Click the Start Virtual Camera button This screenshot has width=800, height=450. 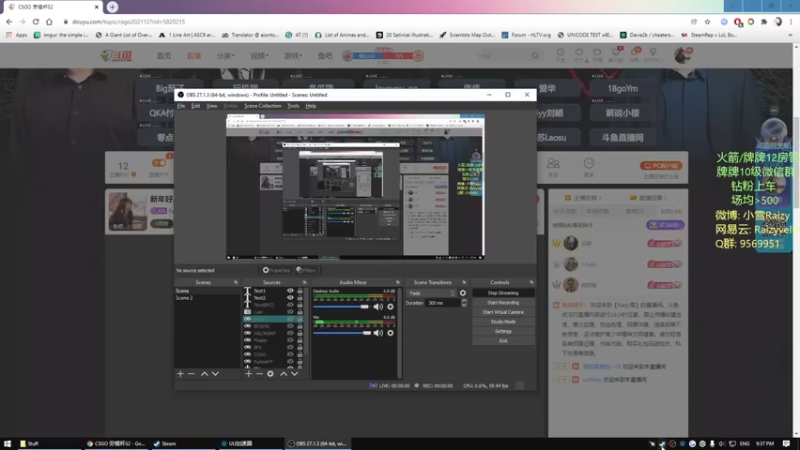click(503, 312)
